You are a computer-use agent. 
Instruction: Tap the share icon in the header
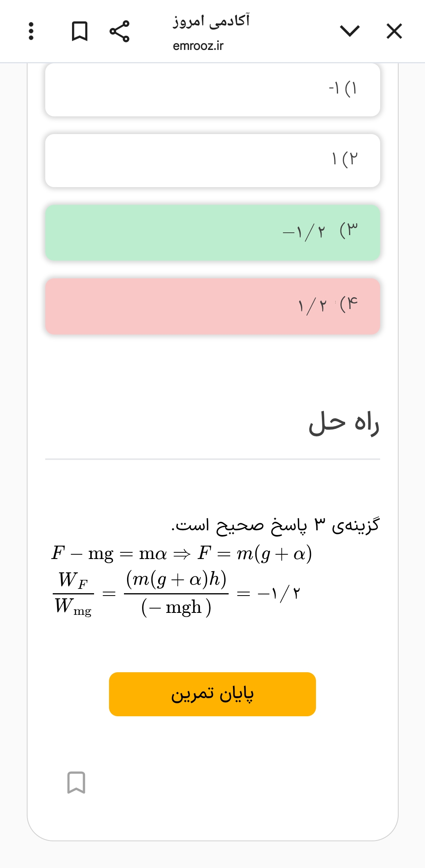119,31
